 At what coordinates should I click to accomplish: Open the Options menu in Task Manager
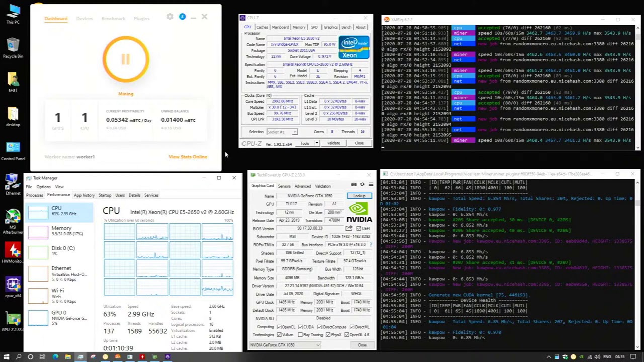pyautogui.click(x=43, y=187)
